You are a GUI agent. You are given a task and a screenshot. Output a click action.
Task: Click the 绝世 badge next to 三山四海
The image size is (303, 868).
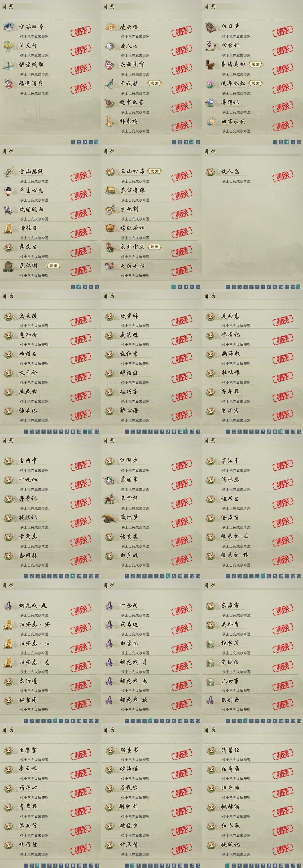click(154, 172)
